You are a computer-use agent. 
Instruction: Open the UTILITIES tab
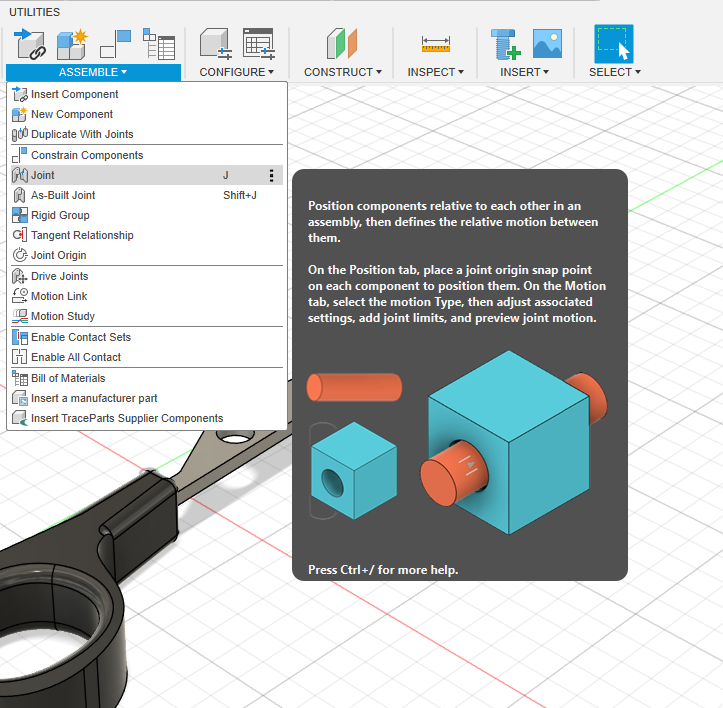pyautogui.click(x=34, y=12)
